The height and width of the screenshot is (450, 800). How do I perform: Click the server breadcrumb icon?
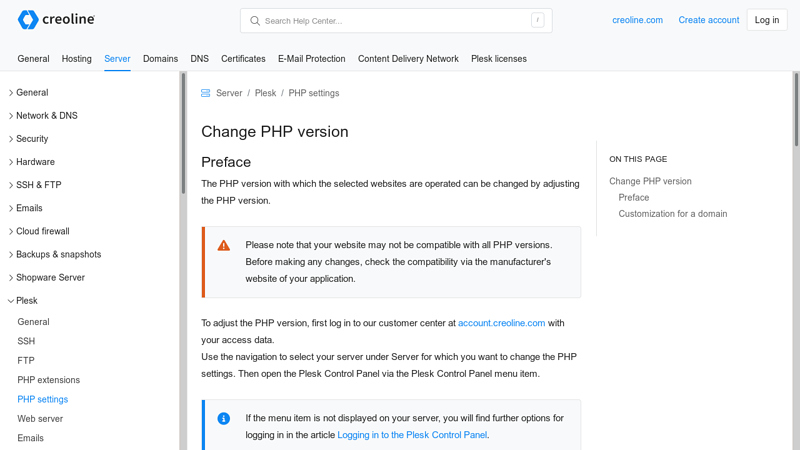click(x=206, y=93)
